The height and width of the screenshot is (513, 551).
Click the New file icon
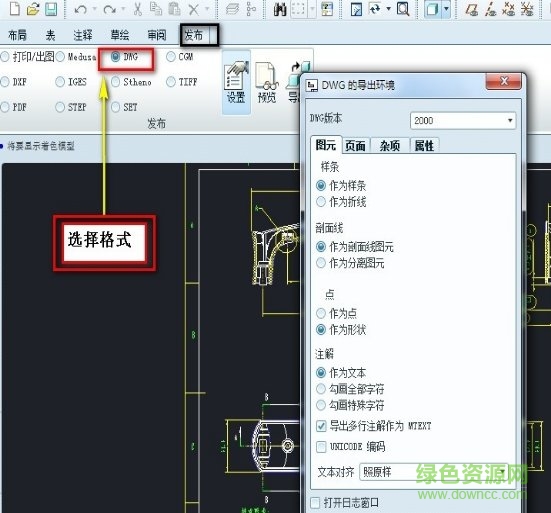(x=14, y=8)
